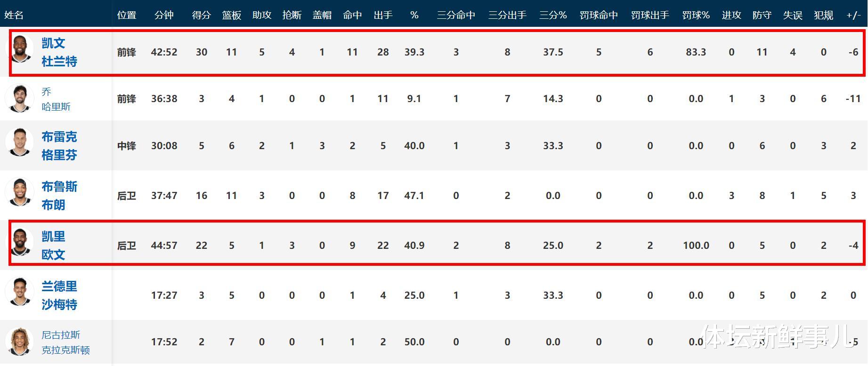Screen dimensions: 868x366
Task: Open the 凯里 欧文 player link
Action: (53, 246)
